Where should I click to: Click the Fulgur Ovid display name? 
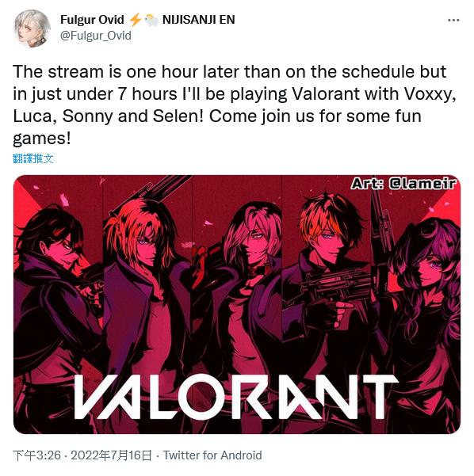pos(92,20)
